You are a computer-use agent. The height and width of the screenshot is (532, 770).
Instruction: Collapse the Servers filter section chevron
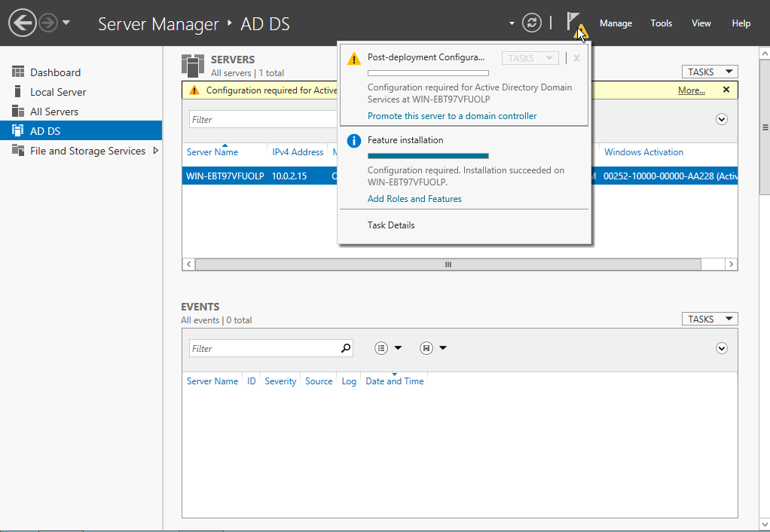721,119
